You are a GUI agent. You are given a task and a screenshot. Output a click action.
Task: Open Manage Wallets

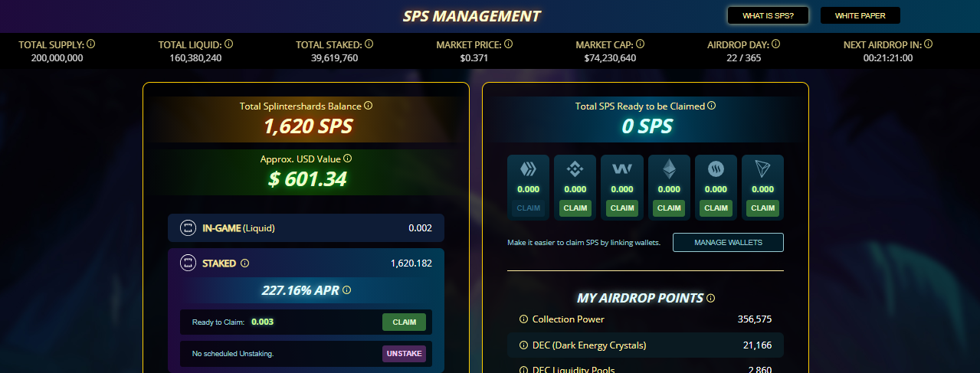point(728,242)
